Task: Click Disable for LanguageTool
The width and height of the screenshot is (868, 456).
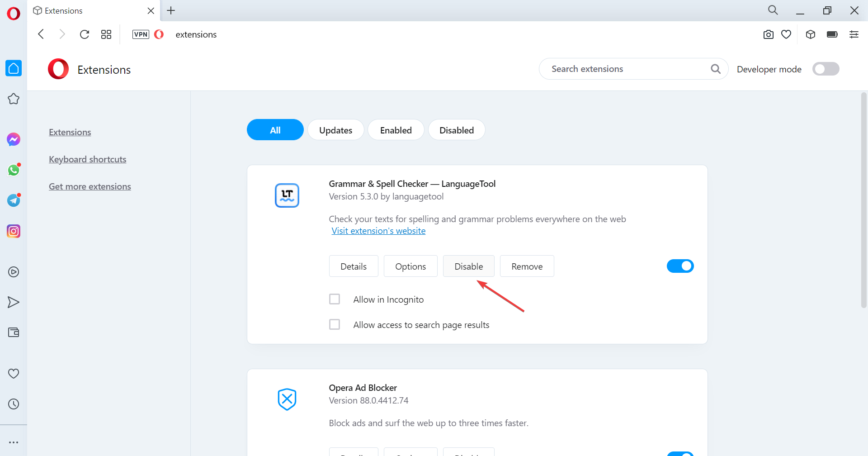Action: (469, 266)
